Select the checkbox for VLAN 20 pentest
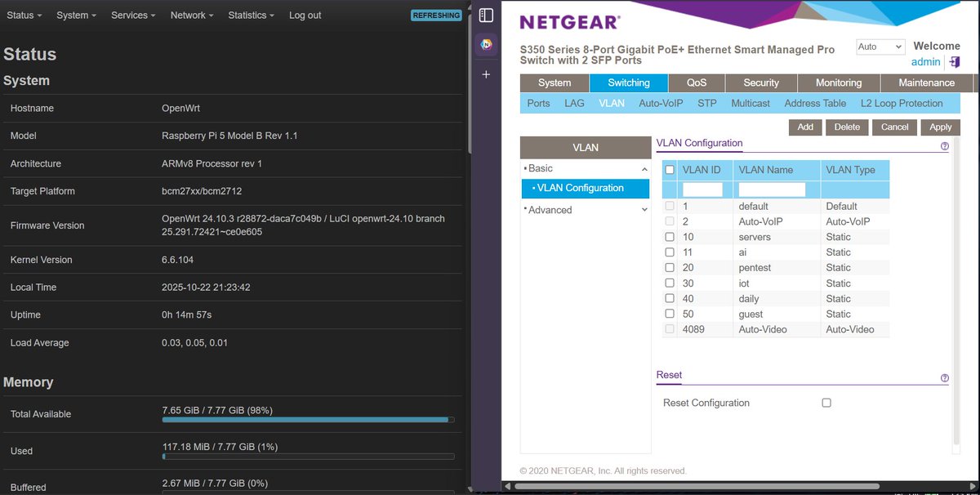 [670, 268]
